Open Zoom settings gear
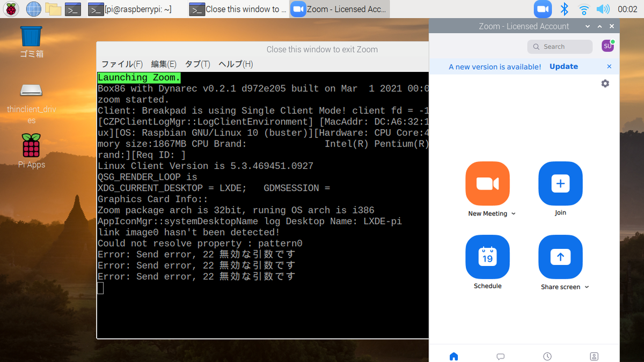The height and width of the screenshot is (362, 644). click(x=605, y=84)
